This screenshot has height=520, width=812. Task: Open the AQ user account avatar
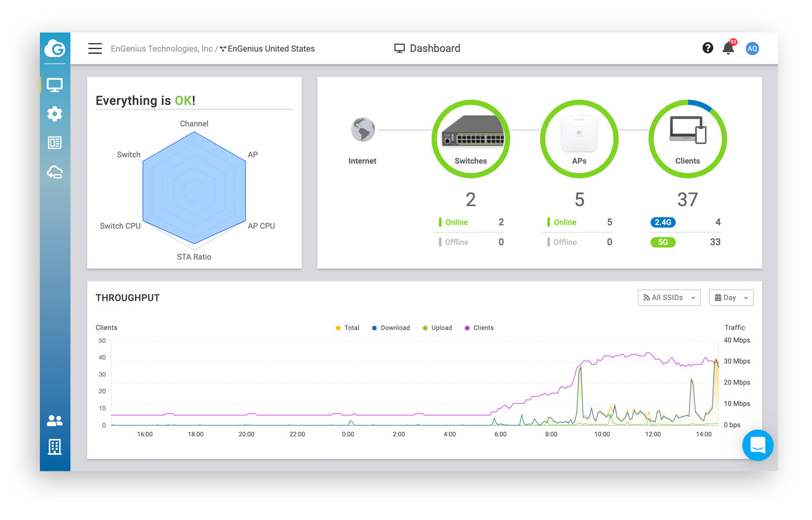752,49
